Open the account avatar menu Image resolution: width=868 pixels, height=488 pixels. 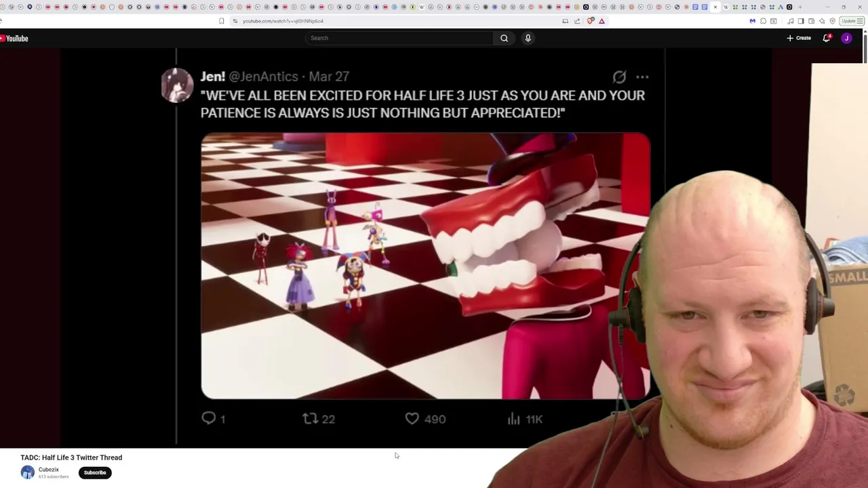click(846, 38)
